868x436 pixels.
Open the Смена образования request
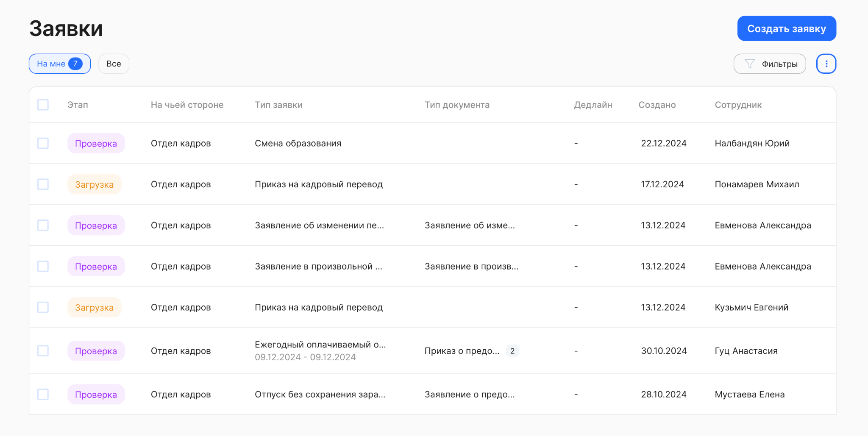point(298,143)
